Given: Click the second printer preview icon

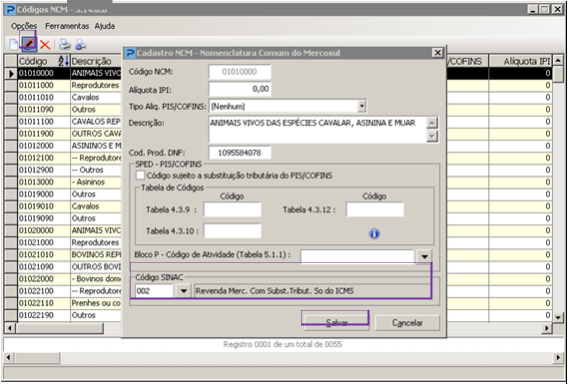Looking at the screenshot, I should tap(80, 45).
